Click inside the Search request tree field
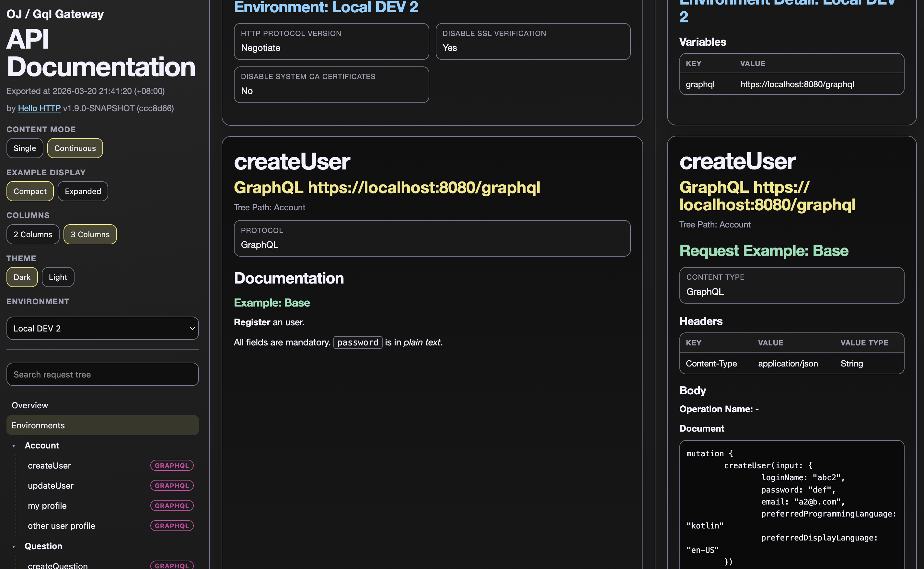Image resolution: width=924 pixels, height=569 pixels. pos(102,374)
